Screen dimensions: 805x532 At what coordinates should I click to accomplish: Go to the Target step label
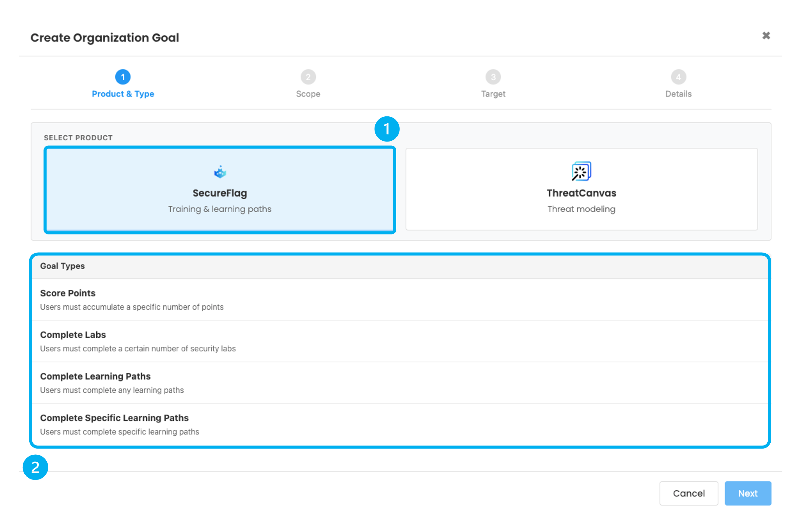pos(493,94)
